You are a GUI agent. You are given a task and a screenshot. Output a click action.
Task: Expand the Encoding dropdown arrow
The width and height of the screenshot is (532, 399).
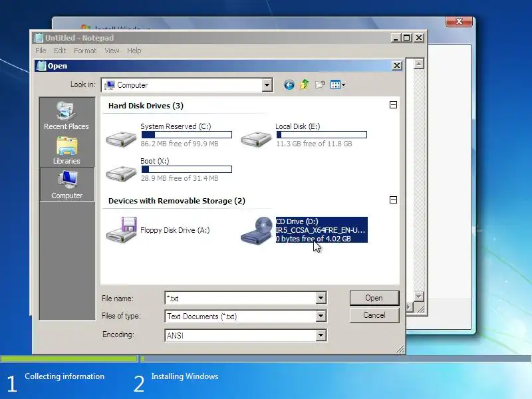coord(321,335)
